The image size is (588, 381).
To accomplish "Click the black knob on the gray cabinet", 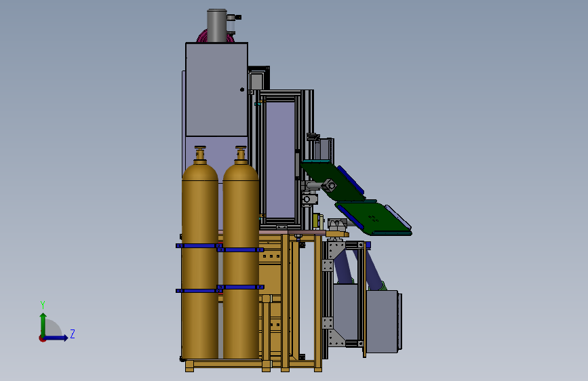I will pos(242,89).
